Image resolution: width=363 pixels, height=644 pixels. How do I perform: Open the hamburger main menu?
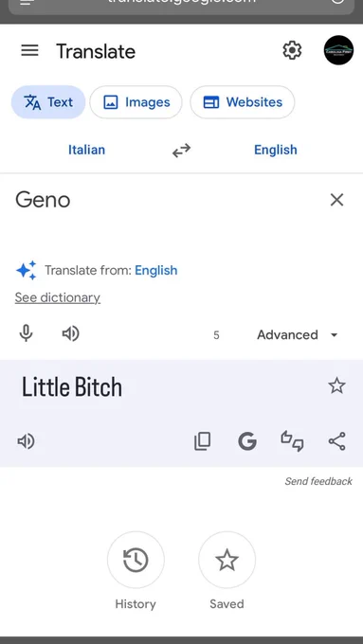click(x=29, y=50)
